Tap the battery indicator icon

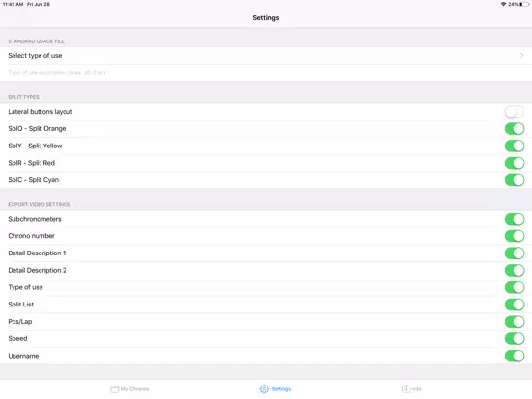524,4
